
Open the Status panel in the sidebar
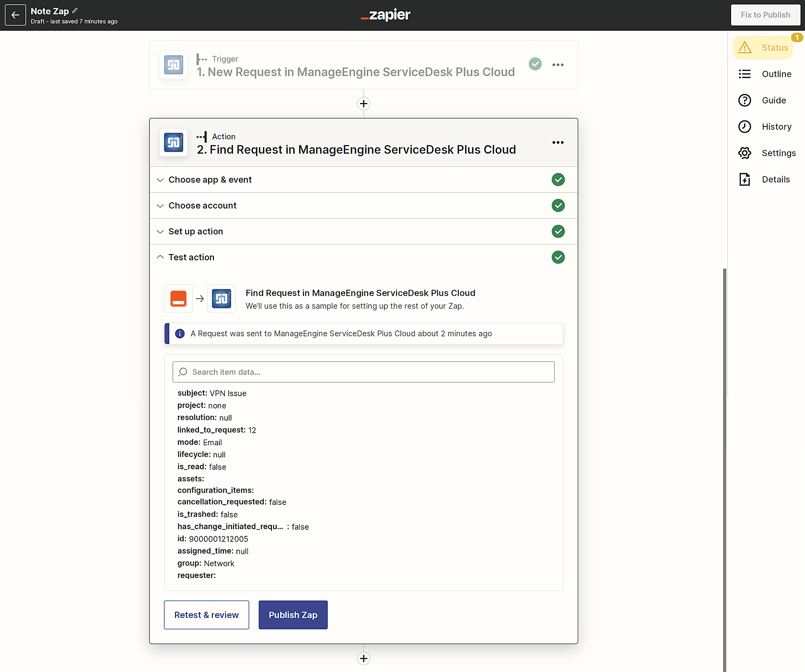[764, 47]
